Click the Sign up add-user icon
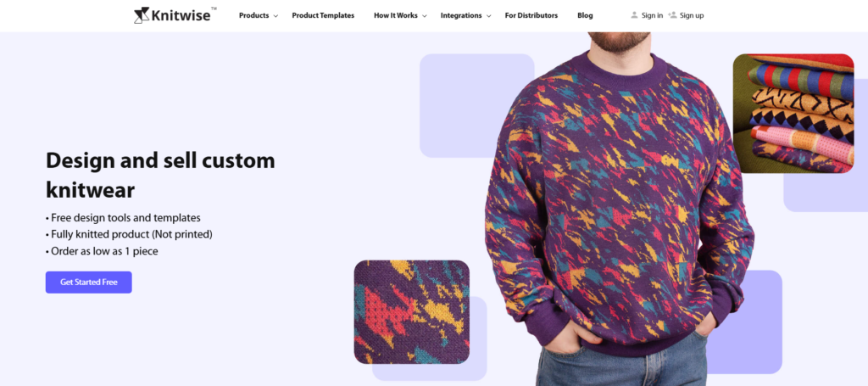Viewport: 868px width, 386px height. click(672, 15)
